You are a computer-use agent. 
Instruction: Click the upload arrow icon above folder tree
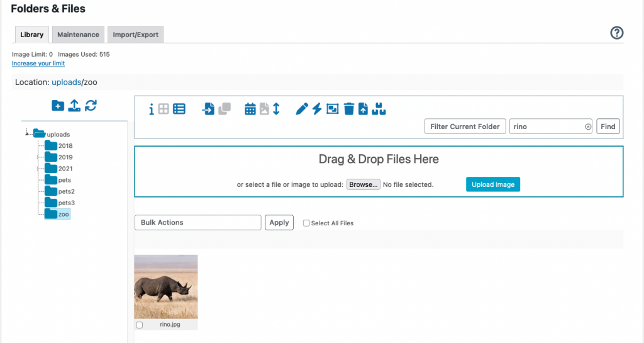pyautogui.click(x=74, y=106)
